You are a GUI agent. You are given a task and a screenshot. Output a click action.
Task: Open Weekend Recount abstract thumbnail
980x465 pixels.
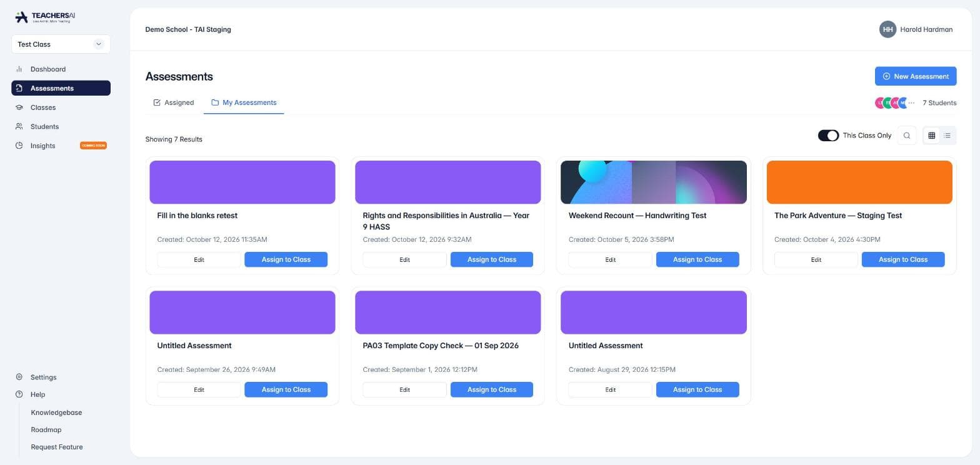654,182
